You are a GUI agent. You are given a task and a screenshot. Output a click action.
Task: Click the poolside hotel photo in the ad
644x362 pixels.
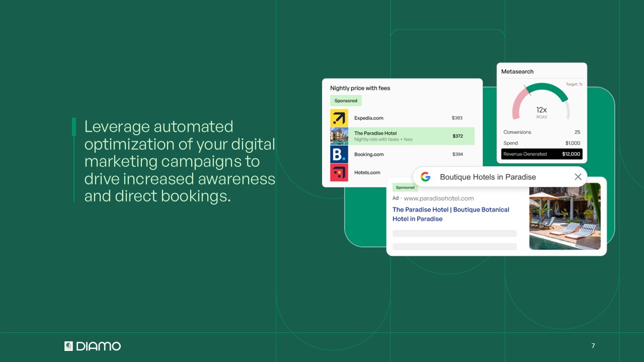[x=565, y=216]
